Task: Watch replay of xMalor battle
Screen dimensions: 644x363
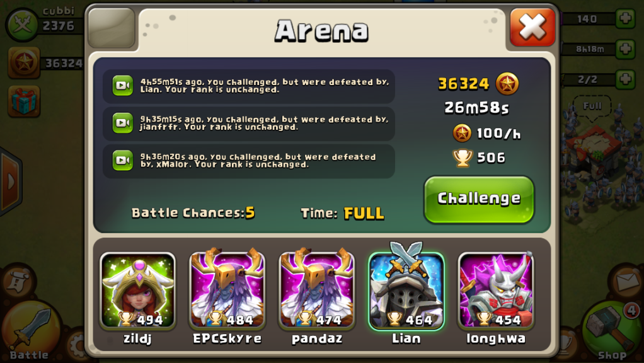Action: (x=122, y=160)
